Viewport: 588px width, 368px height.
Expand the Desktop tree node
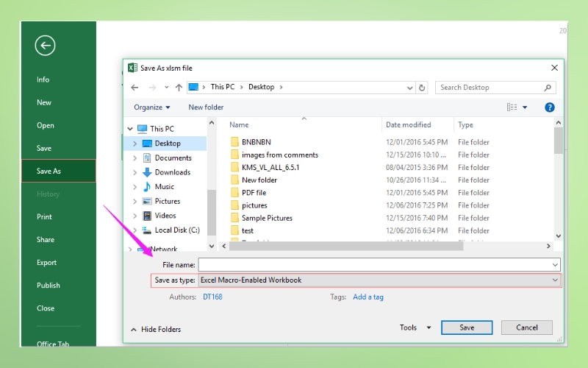(x=135, y=144)
